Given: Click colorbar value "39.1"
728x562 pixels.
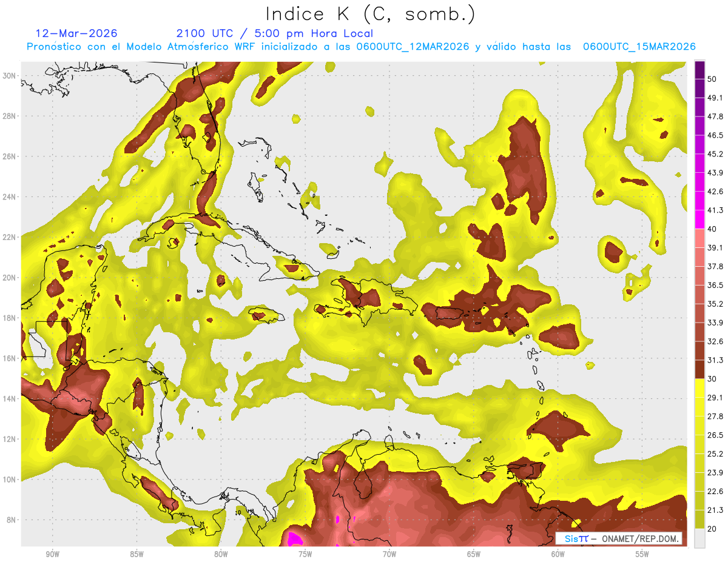Looking at the screenshot, I should point(715,247).
